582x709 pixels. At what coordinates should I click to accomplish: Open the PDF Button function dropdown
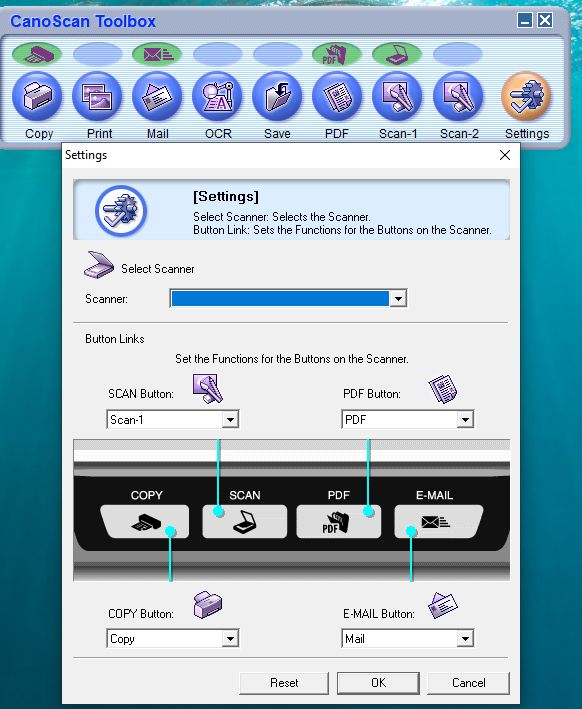[x=407, y=420]
